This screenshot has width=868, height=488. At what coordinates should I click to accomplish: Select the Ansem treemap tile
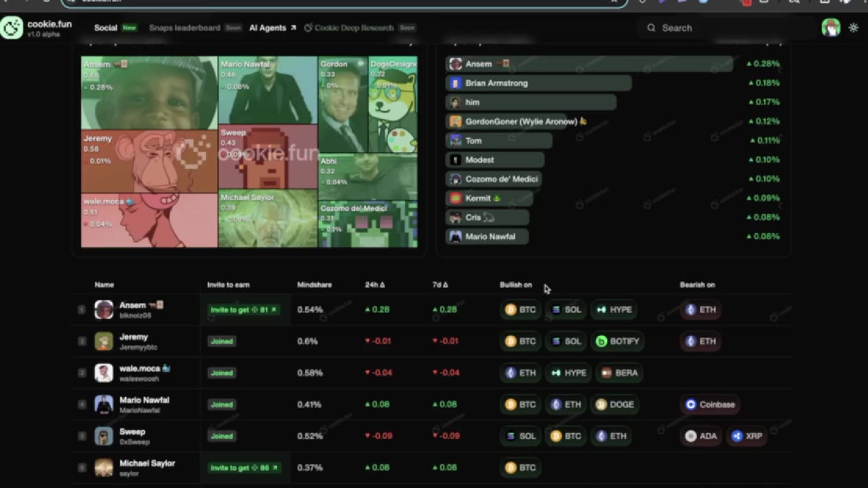(x=149, y=93)
